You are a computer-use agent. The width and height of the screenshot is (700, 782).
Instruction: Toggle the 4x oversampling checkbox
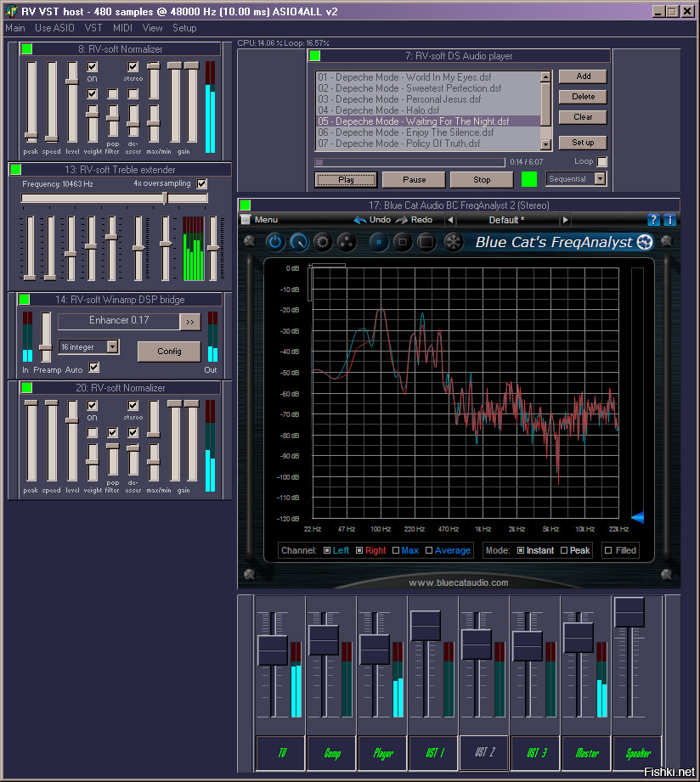click(201, 183)
